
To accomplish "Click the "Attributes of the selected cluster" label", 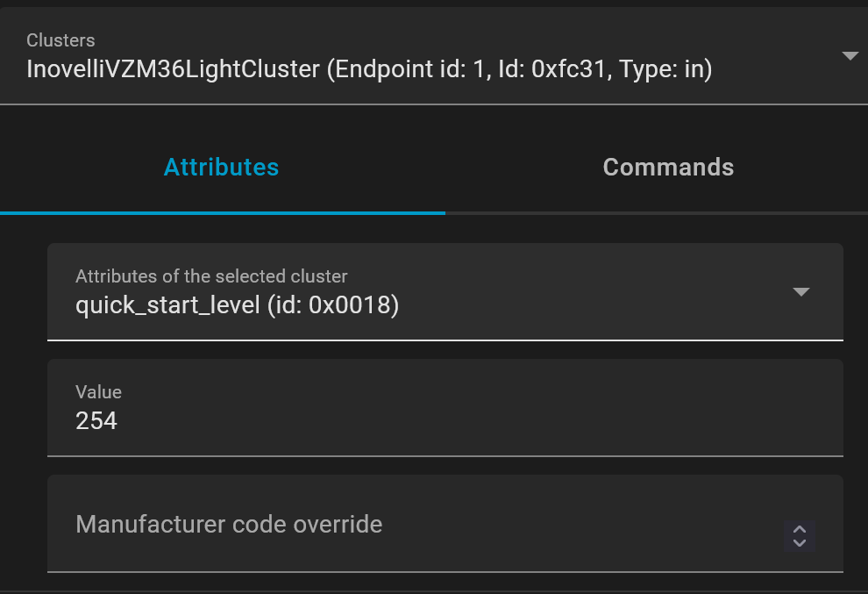I will click(211, 276).
